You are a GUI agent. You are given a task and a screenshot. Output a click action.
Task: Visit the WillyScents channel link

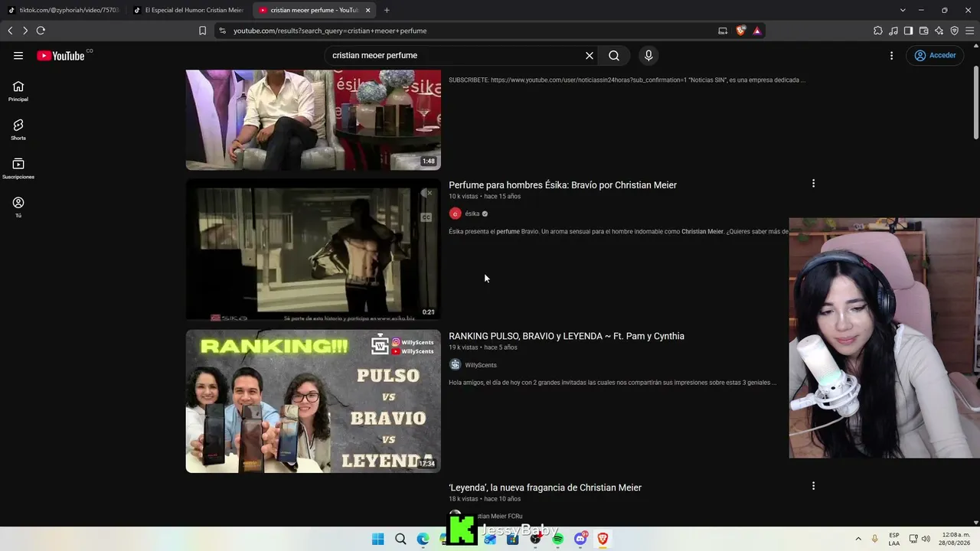click(x=481, y=365)
